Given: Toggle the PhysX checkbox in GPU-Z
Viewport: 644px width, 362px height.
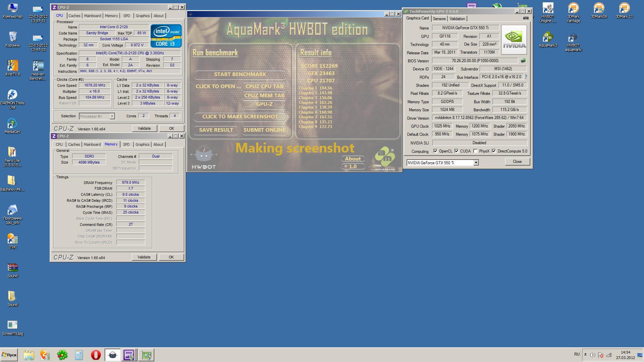Looking at the screenshot, I should click(475, 151).
